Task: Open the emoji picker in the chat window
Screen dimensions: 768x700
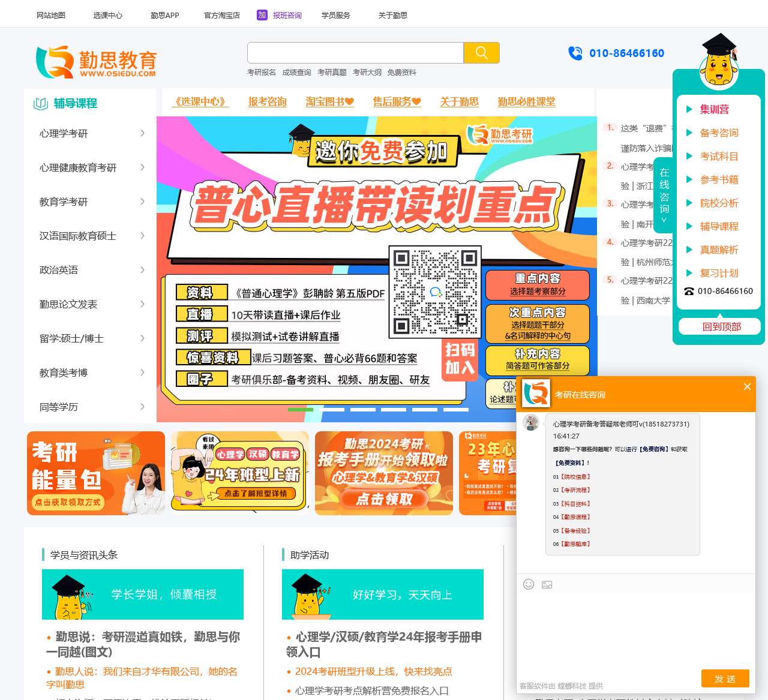Action: click(529, 584)
